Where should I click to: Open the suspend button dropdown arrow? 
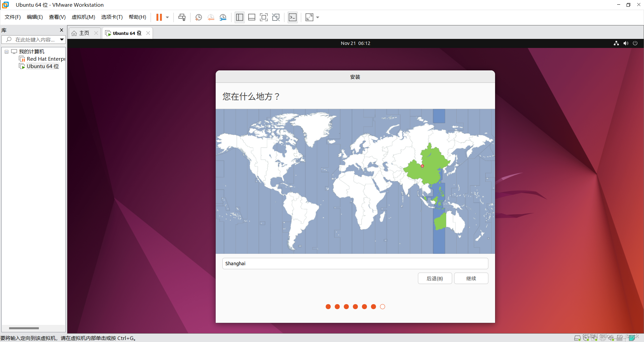point(167,17)
